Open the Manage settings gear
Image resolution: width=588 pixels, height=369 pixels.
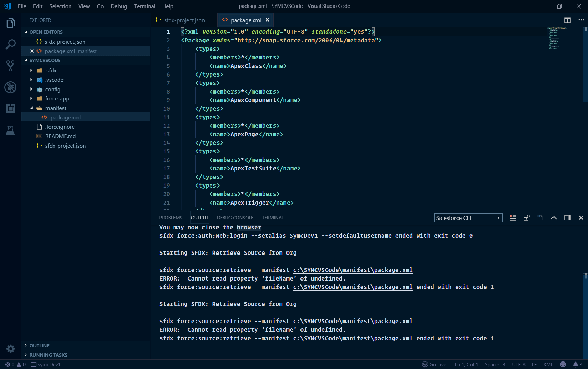[x=10, y=348]
